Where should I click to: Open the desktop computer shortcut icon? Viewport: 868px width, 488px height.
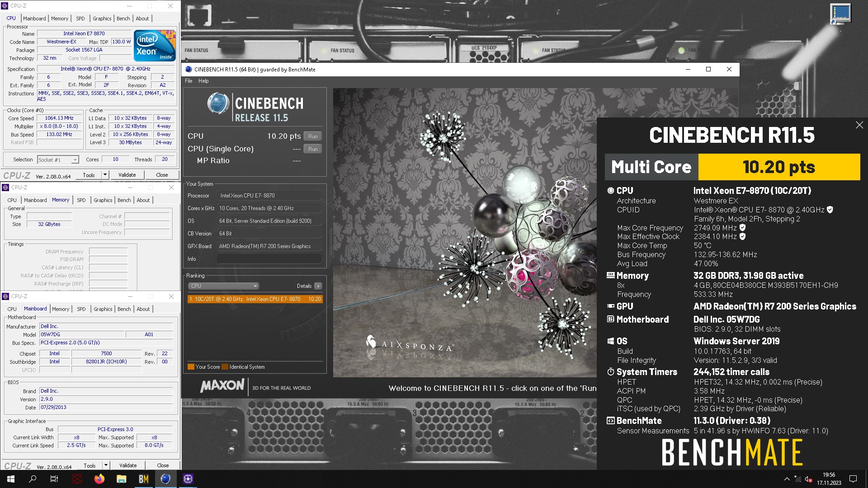click(841, 14)
